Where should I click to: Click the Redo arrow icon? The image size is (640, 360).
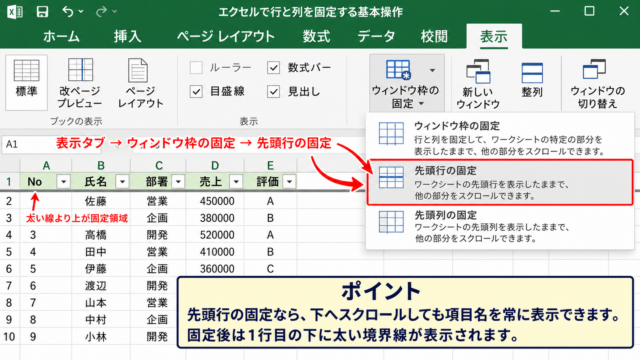pyautogui.click(x=101, y=11)
